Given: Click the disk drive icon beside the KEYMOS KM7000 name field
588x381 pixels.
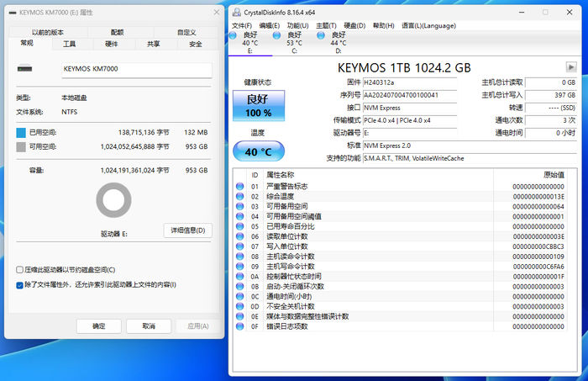Looking at the screenshot, I should coord(24,69).
